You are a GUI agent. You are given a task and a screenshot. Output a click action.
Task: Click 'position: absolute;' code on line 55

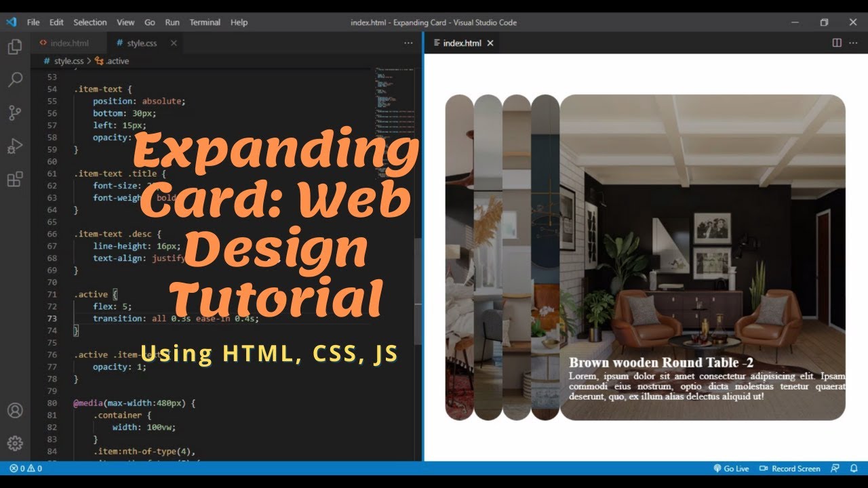(x=139, y=101)
